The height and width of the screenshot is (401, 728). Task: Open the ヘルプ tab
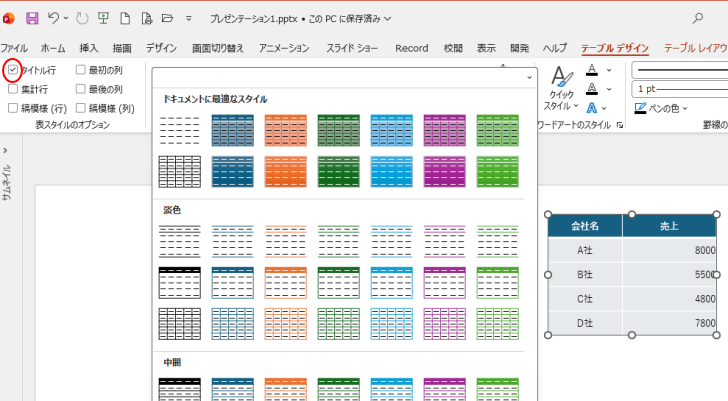555,48
